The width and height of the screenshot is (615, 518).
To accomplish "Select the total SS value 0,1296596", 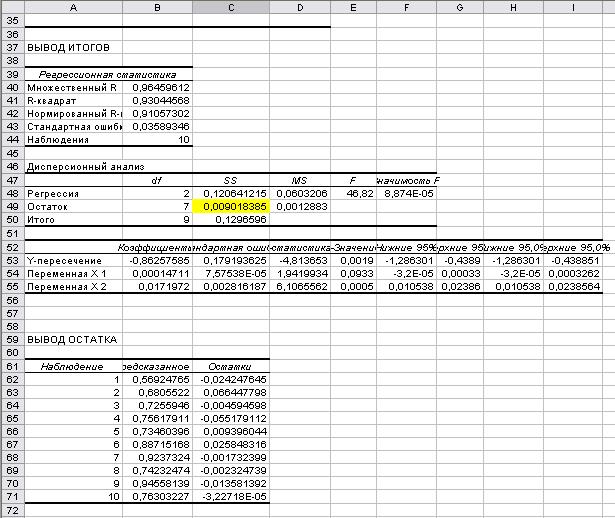I will coord(231,220).
